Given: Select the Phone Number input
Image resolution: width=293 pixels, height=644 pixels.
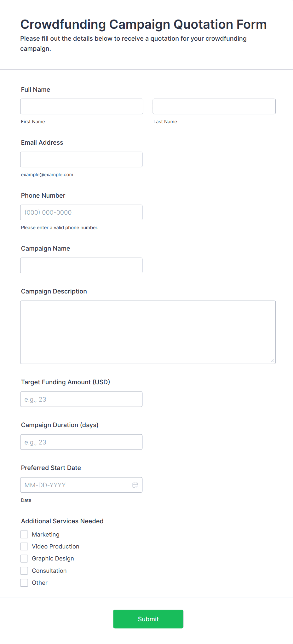Looking at the screenshot, I should [81, 212].
